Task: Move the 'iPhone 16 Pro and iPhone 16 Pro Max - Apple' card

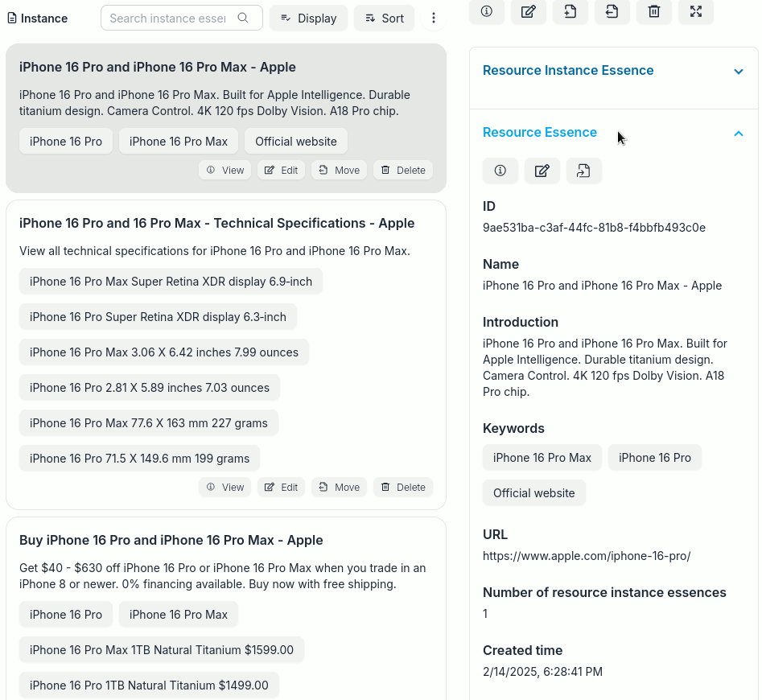Action: point(340,170)
